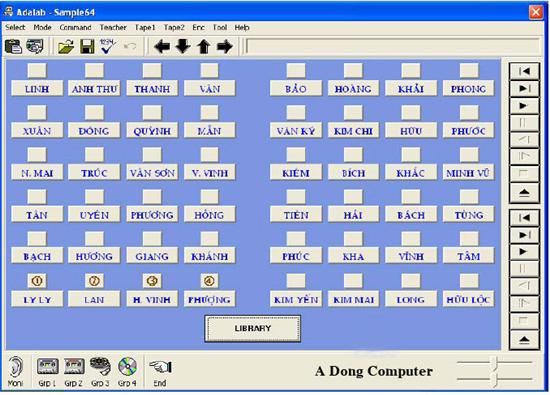Play the upper tape deck
Image resolution: width=550 pixels, height=395 pixels.
(x=524, y=105)
